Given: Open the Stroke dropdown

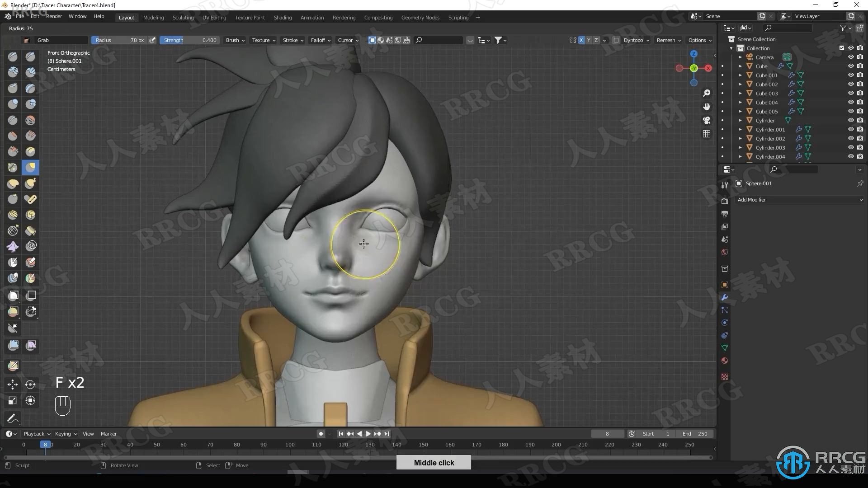Looking at the screenshot, I should [x=293, y=40].
